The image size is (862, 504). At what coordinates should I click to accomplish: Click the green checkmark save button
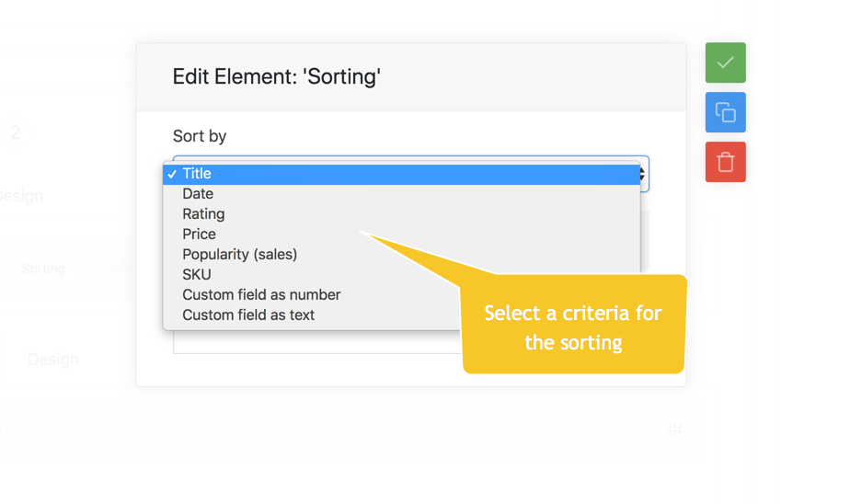(725, 63)
